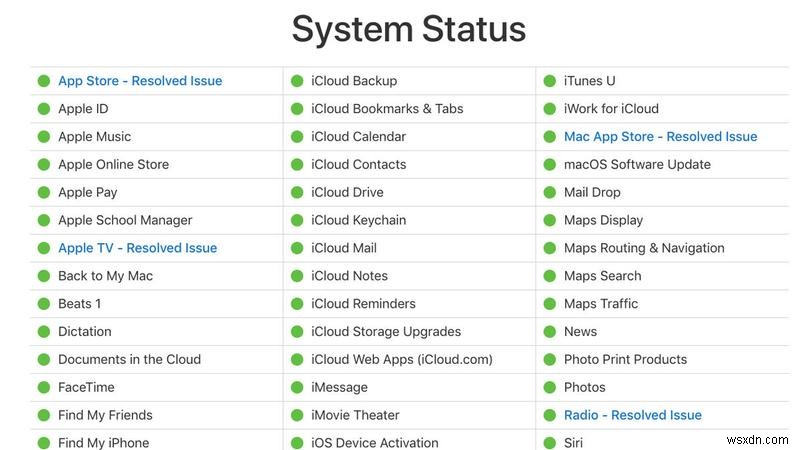Click the green status dot beside iCloud Drive
This screenshot has width=800, height=450.
tap(297, 192)
